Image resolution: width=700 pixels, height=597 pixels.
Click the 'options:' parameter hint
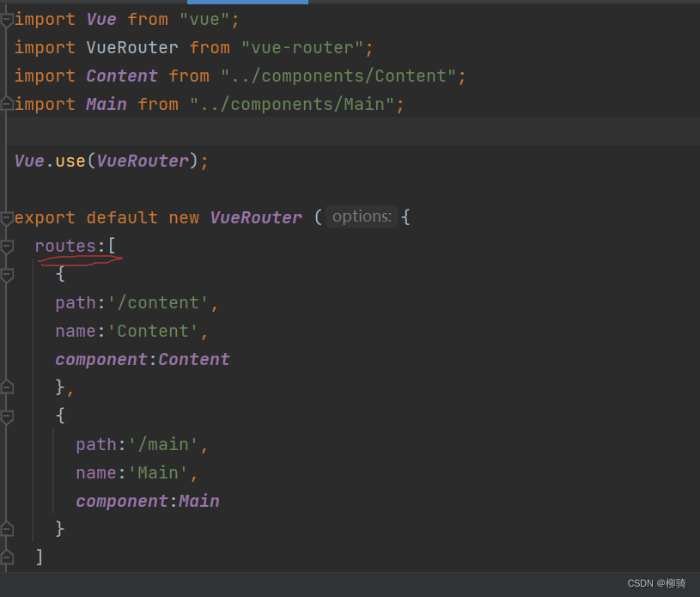coord(362,216)
